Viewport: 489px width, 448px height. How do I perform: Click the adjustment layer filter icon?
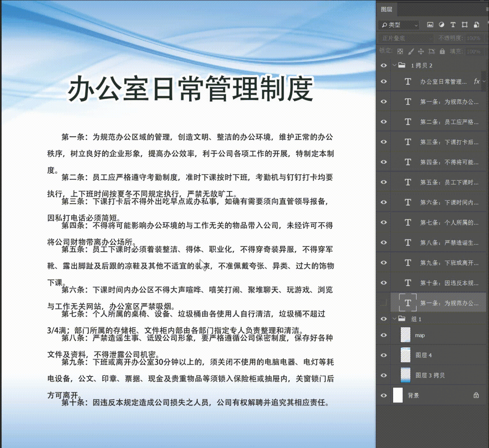(x=441, y=25)
